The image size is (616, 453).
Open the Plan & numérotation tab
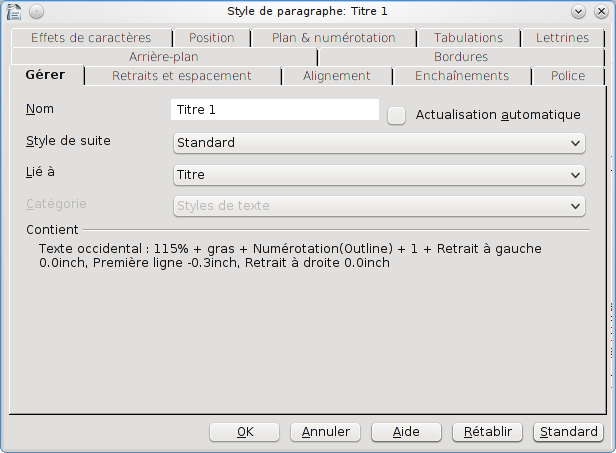tap(334, 38)
